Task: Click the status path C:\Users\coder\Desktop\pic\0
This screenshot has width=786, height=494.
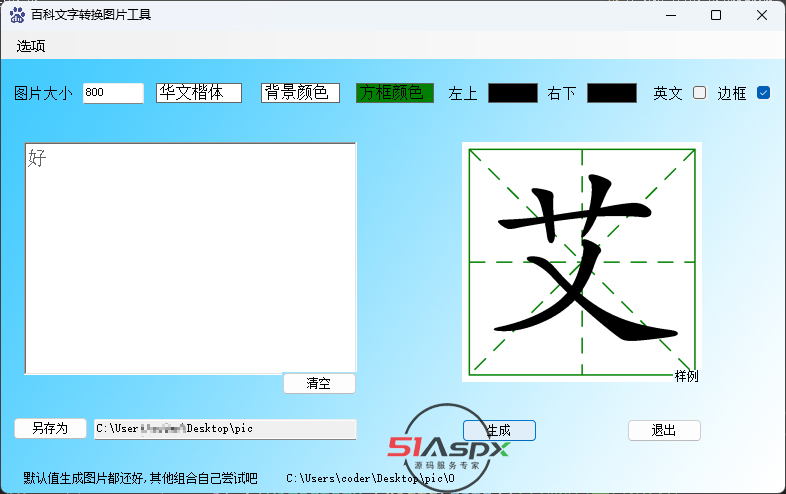Action: click(370, 478)
